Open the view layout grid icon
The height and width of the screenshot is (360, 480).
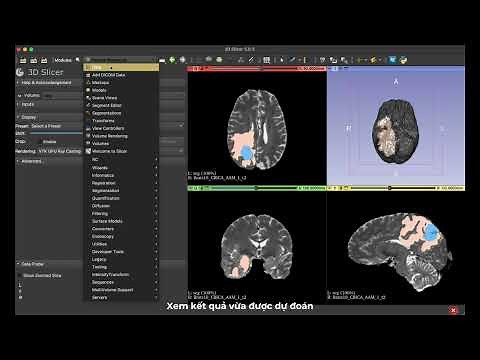tap(267, 60)
